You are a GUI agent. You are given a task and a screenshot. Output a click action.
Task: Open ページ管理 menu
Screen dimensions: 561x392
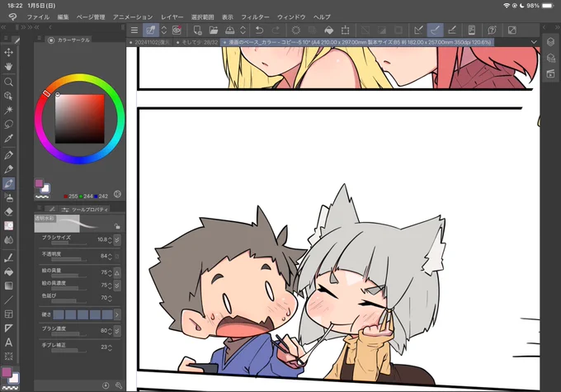(91, 17)
